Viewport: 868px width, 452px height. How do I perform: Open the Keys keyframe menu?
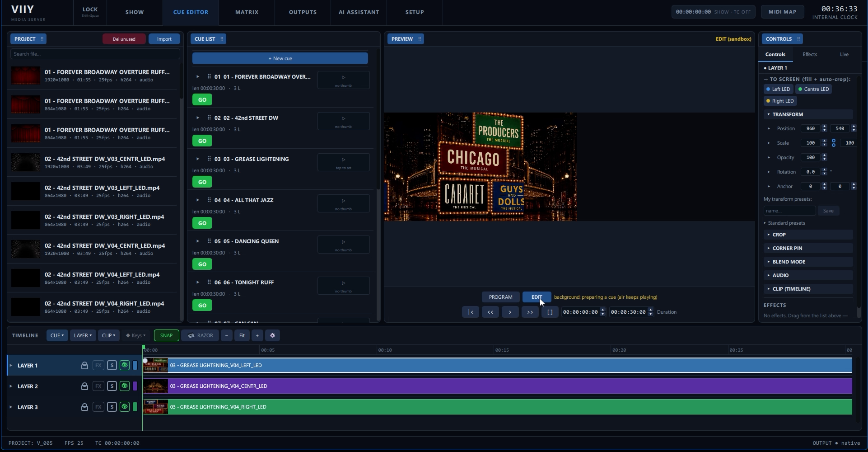135,335
